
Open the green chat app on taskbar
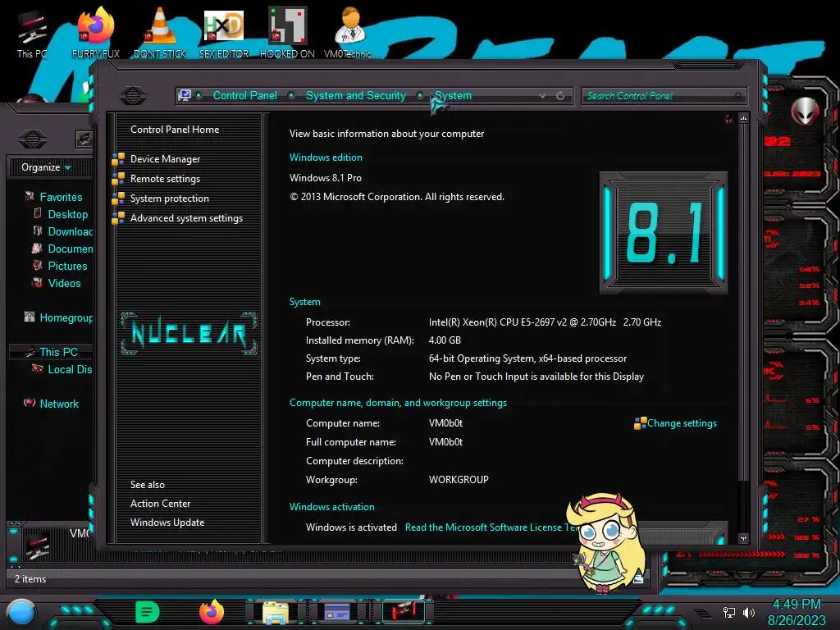pos(148,612)
